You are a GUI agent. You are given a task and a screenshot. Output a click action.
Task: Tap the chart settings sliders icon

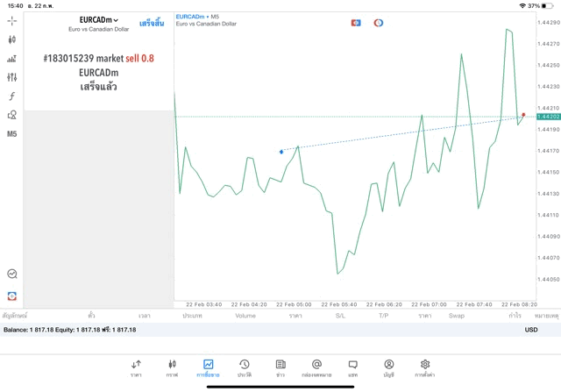(x=12, y=77)
